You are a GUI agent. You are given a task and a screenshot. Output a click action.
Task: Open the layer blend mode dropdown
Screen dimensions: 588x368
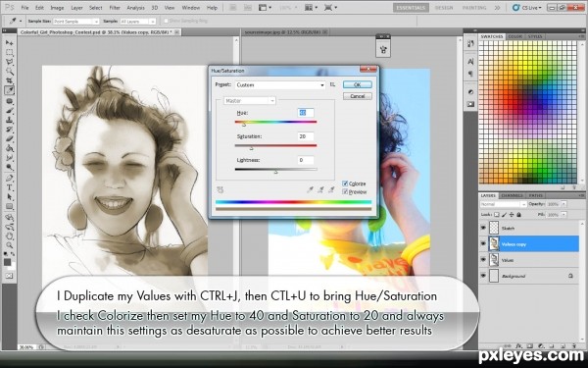504,204
